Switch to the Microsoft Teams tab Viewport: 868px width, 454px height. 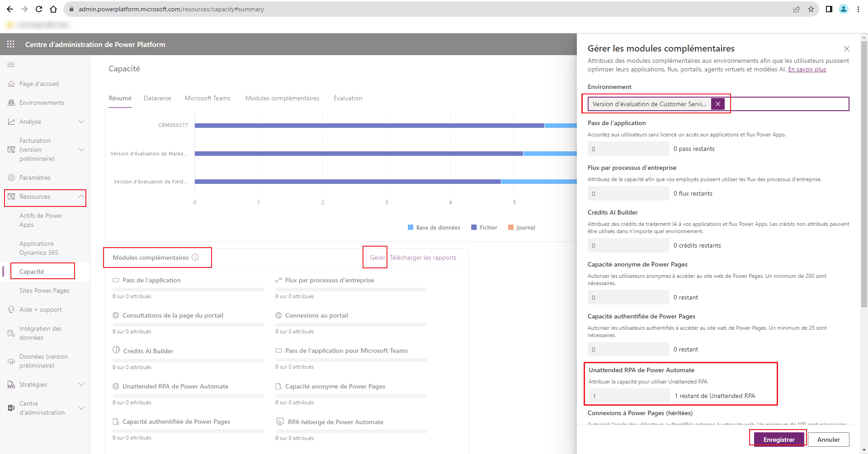pos(208,98)
